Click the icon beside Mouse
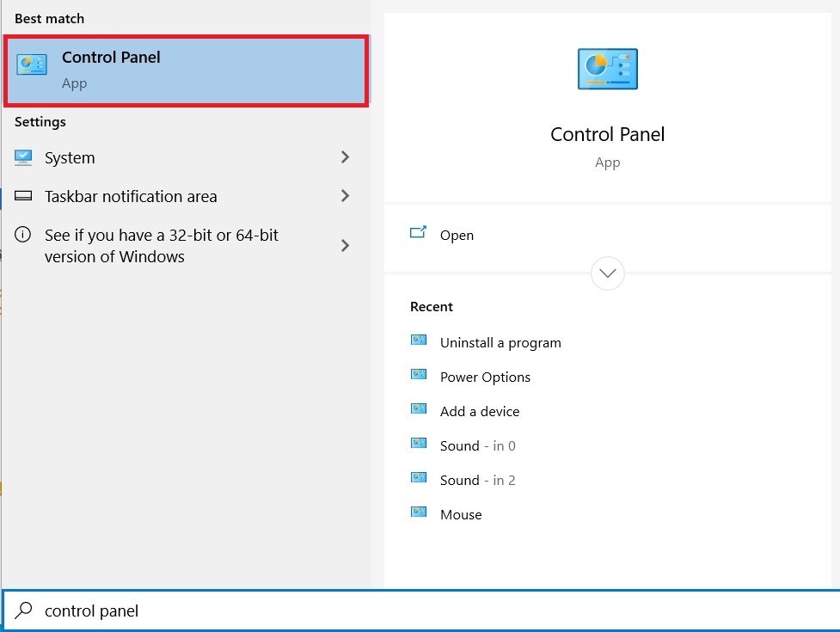 419,512
